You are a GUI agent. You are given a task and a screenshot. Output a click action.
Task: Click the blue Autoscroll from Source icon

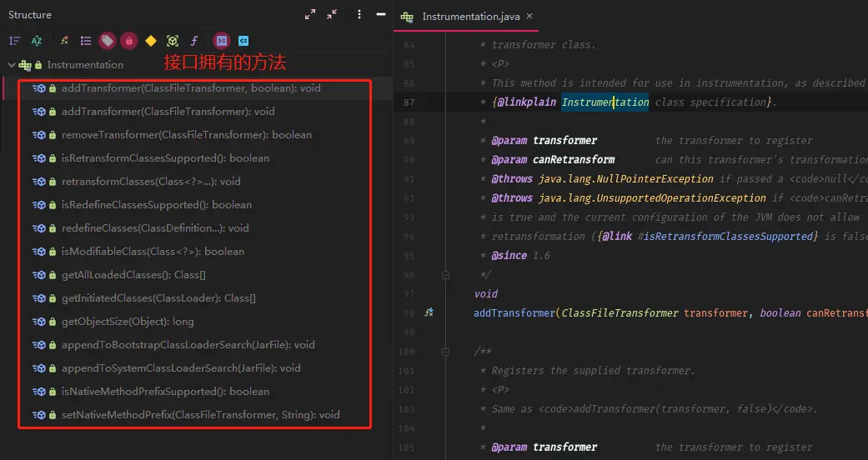(243, 41)
